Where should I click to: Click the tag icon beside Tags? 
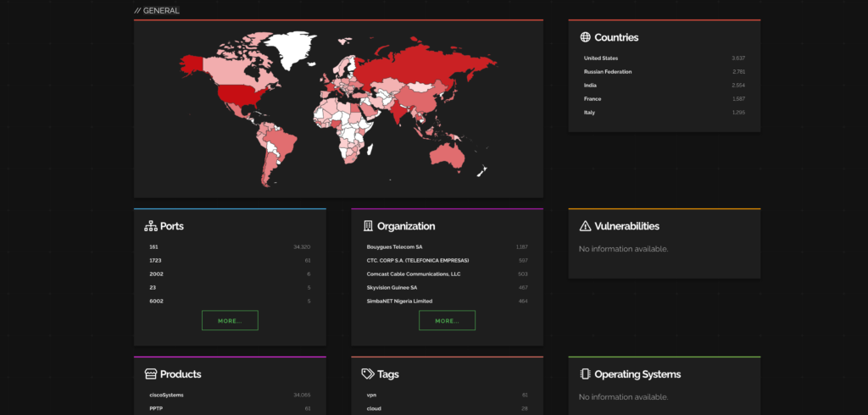(x=368, y=374)
